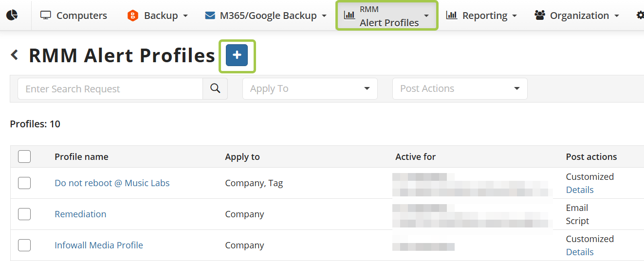The image size is (644, 261).
Task: Expand the RMM Alert Profiles menu
Action: tap(387, 16)
